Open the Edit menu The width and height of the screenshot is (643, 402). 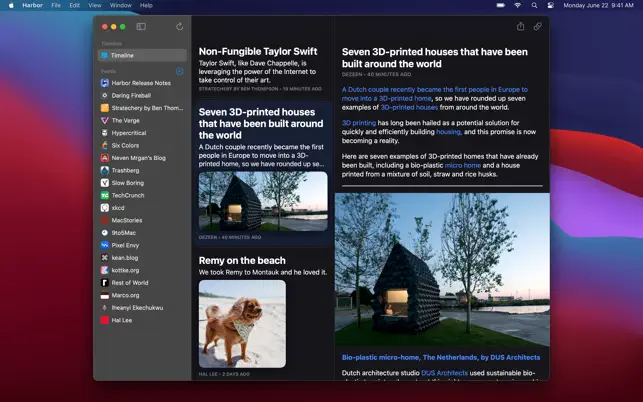click(x=75, y=5)
